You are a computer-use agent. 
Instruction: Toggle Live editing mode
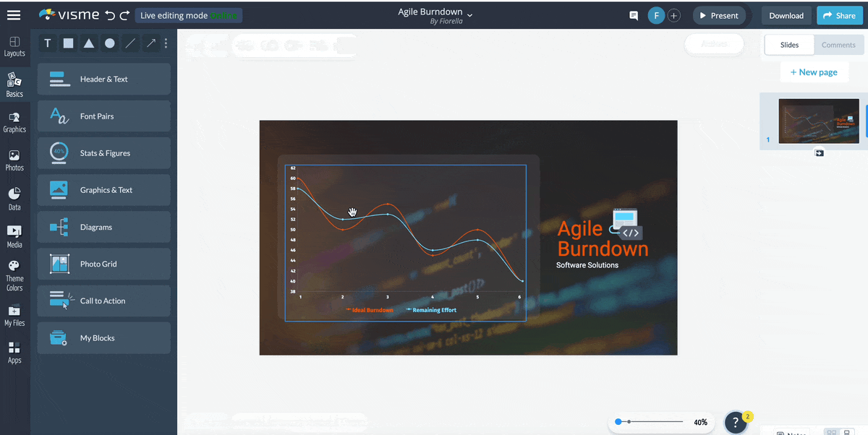tap(188, 14)
